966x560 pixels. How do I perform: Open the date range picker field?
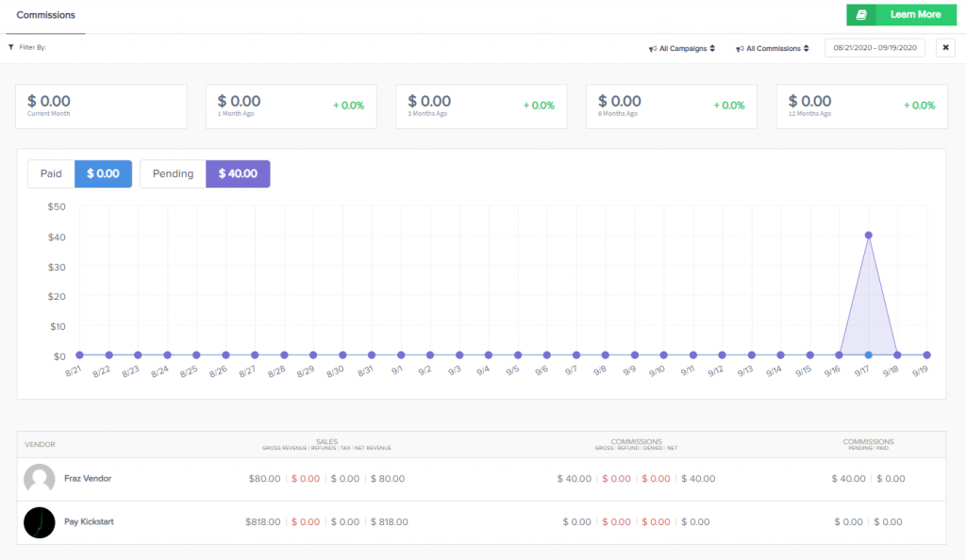click(874, 48)
